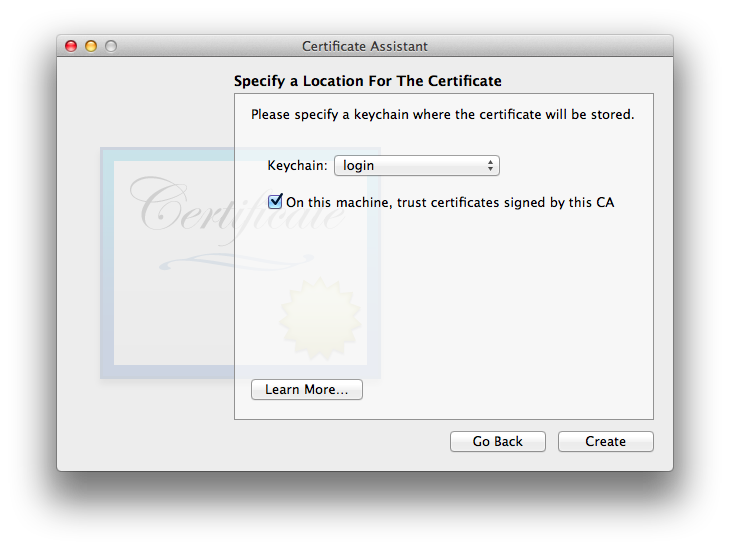Open the Learn More... help button

pyautogui.click(x=307, y=389)
